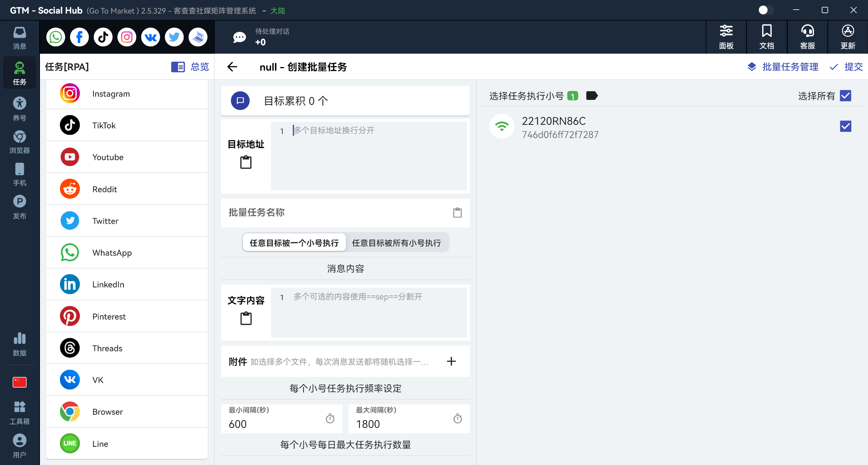Click the 更新 update icon
The height and width of the screenshot is (465, 868).
pos(848,37)
